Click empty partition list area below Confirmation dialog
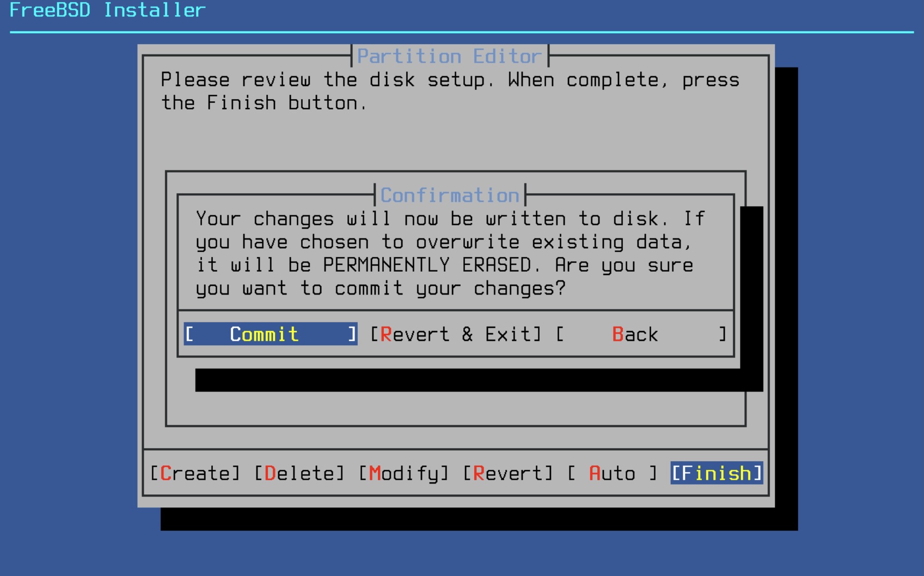The width and height of the screenshot is (924, 576). [x=455, y=409]
